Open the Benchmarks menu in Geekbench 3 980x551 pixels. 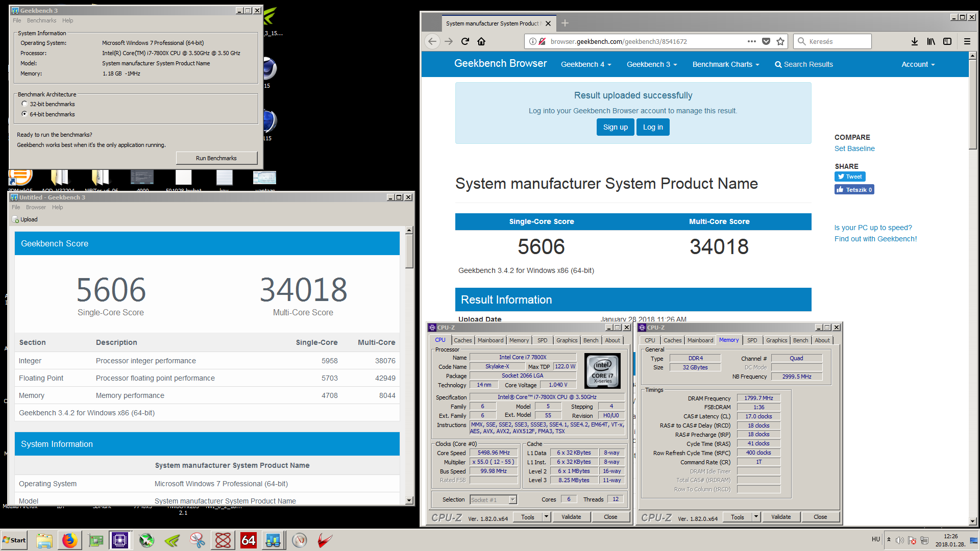[x=42, y=20]
